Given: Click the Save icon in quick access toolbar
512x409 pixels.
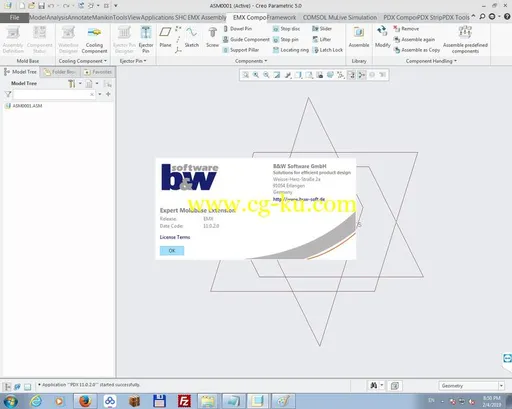Looking at the screenshot, I should [x=41, y=6].
